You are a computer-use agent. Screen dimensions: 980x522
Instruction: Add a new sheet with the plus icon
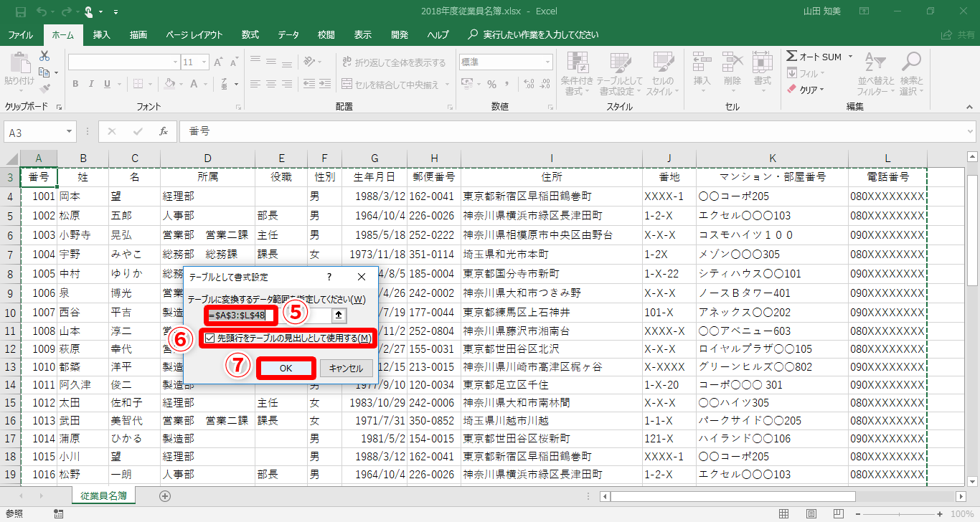pos(165,495)
